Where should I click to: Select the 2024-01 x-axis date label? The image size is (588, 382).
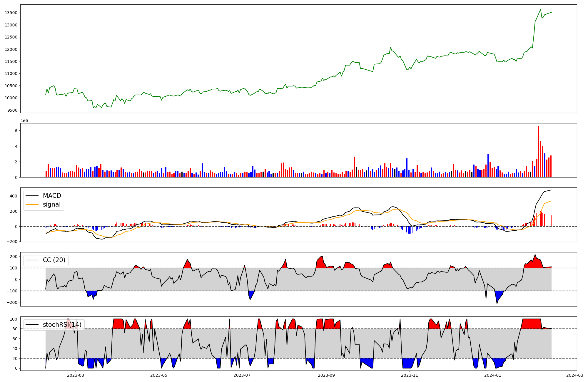coord(493,375)
